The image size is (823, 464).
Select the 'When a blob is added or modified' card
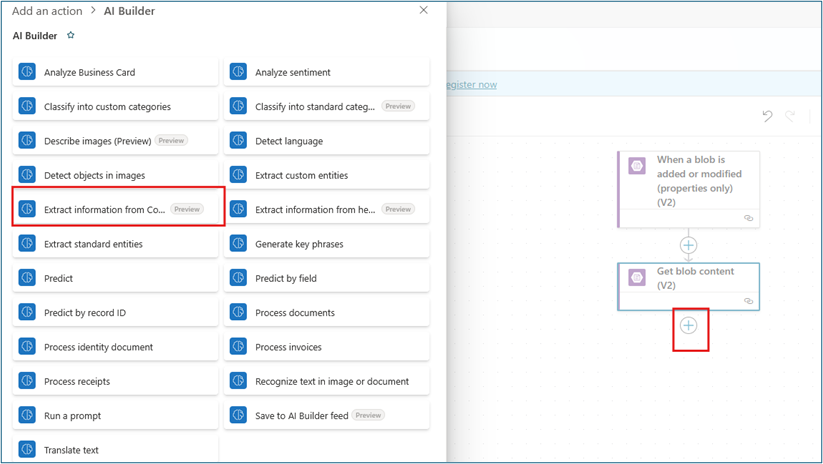pyautogui.click(x=689, y=189)
